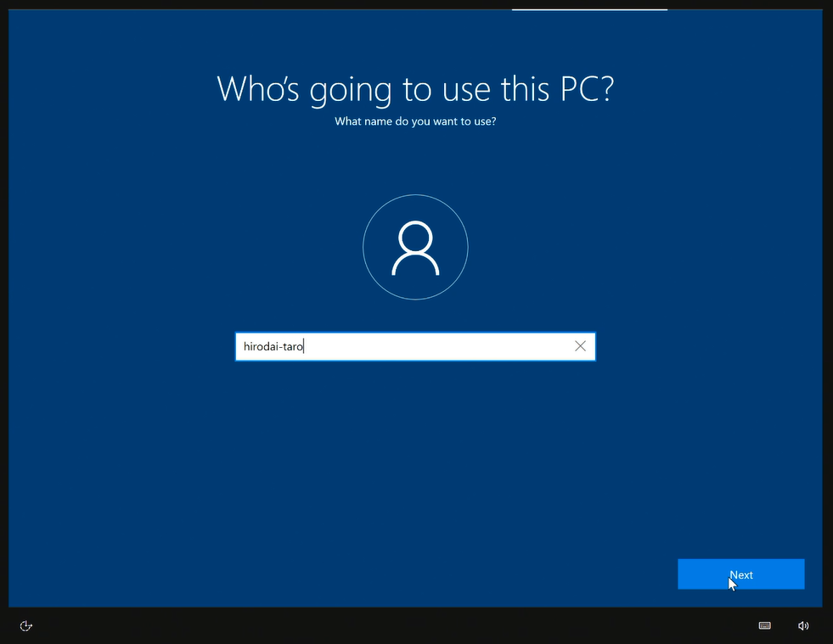Click the word 'use?' in the subtitle
833x644 pixels.
pos(482,121)
